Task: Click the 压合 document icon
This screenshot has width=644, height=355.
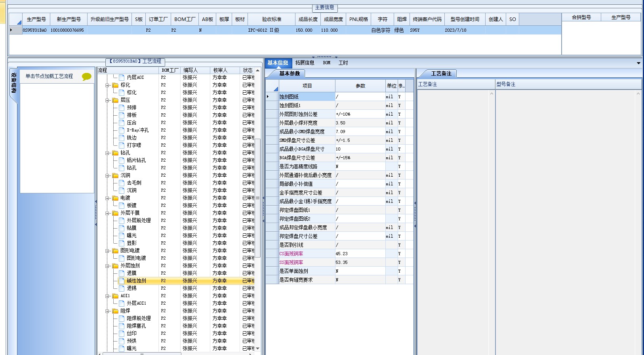Action: (x=122, y=122)
